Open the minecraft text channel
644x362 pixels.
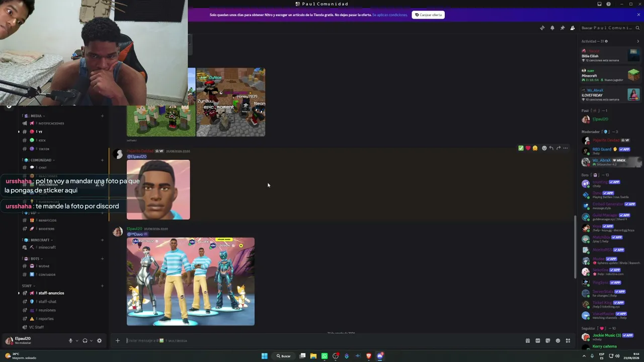tap(63, 247)
